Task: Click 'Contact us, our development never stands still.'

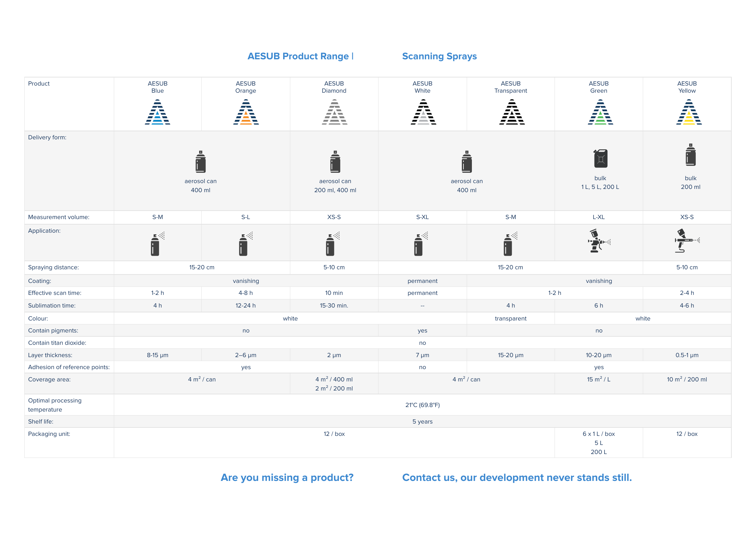Action: [x=517, y=478]
